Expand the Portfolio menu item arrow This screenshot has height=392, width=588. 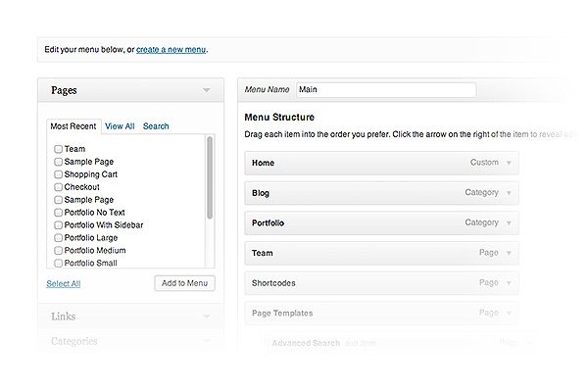(509, 223)
